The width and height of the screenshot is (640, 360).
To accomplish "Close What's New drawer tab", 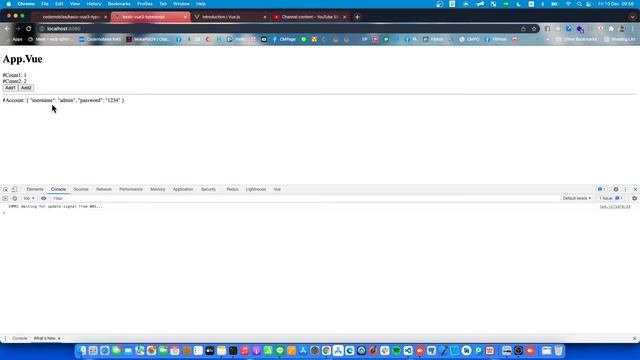I will click(59, 338).
